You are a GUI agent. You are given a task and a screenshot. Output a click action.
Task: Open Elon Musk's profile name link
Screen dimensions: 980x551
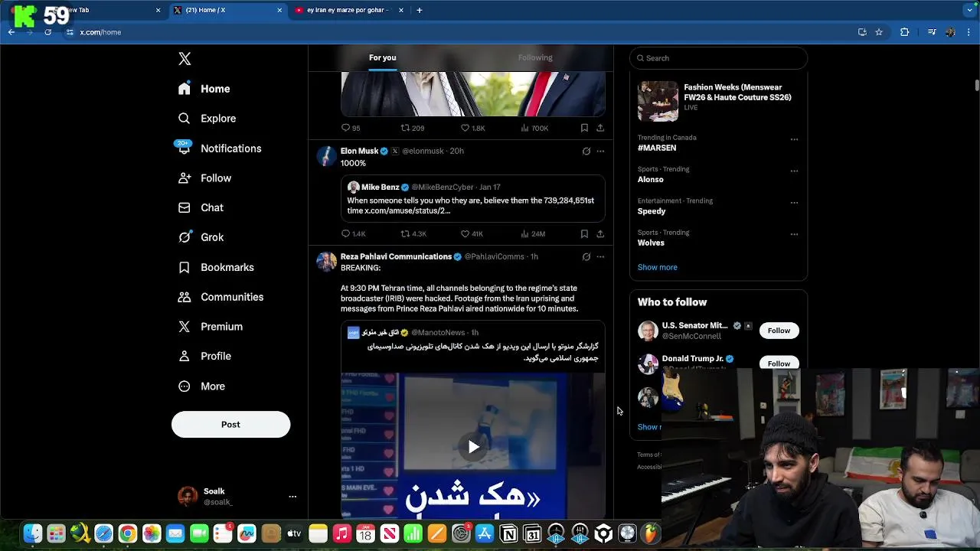[x=359, y=152]
